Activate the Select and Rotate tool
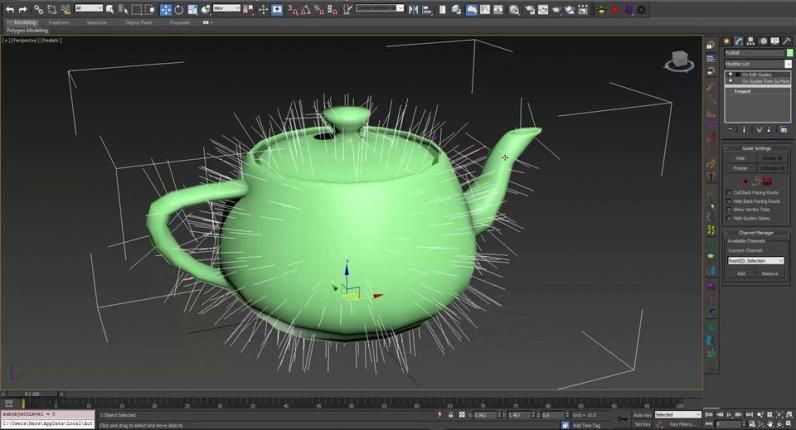Screen dimensions: 796x430 tap(179, 9)
